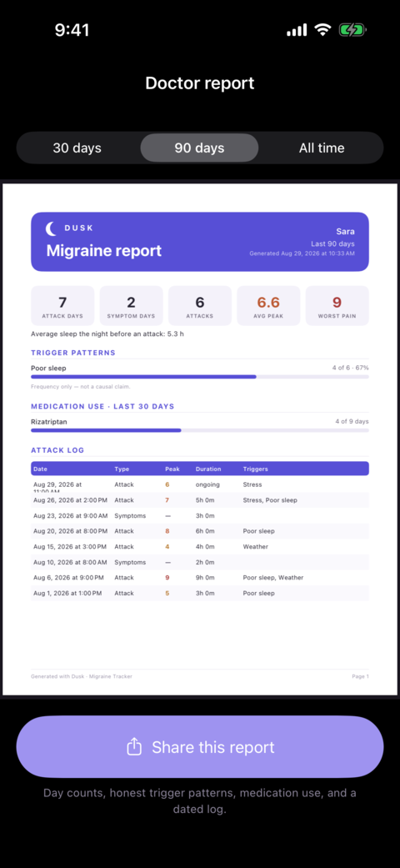This screenshot has height=868, width=400.
Task: Tap the Aug 23, 2026 at 9:00 AM row
Action: (200, 515)
